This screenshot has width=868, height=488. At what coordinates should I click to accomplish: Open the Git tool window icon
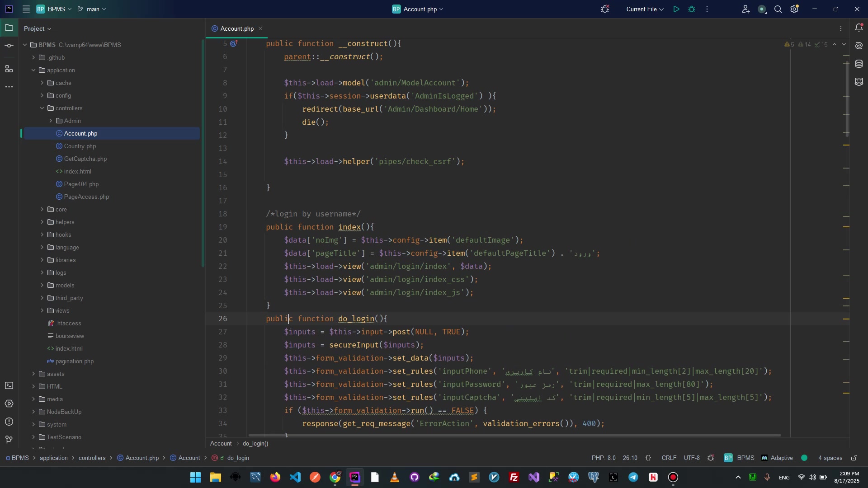click(9, 440)
